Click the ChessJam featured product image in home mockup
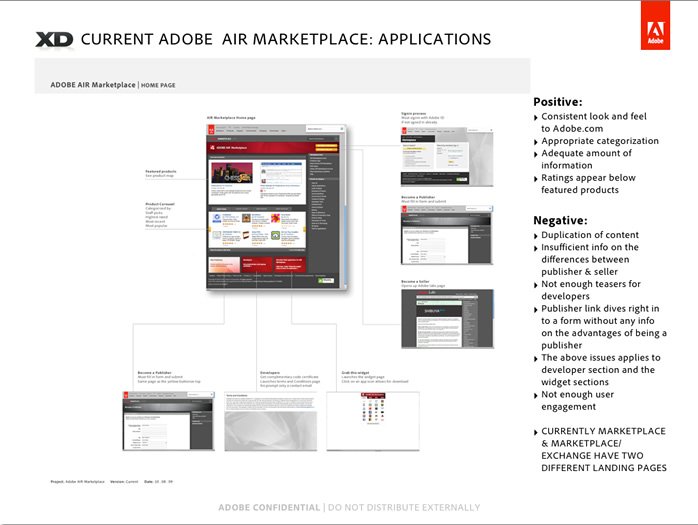The image size is (698, 525). pyautogui.click(x=232, y=173)
